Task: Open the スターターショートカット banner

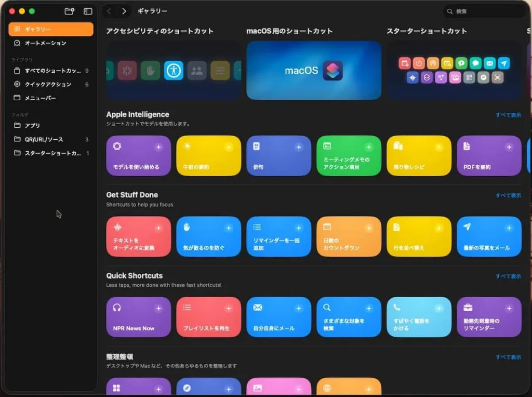Action: click(x=454, y=71)
